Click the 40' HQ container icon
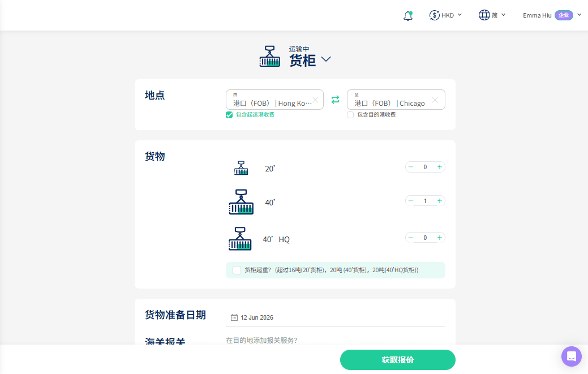 (x=240, y=239)
